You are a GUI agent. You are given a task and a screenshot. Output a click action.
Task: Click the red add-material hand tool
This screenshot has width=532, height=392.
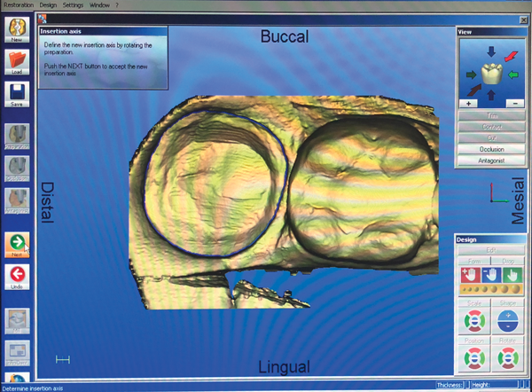coord(467,275)
